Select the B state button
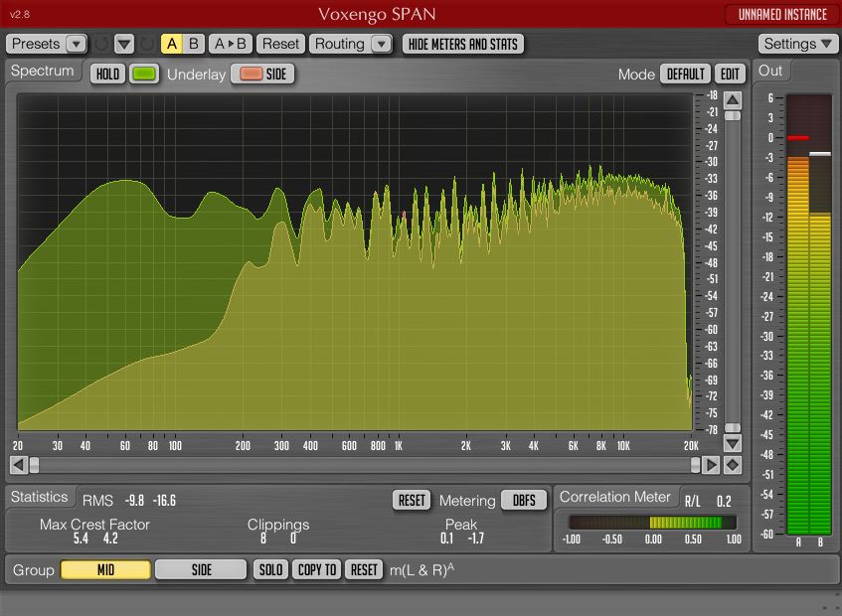This screenshot has height=616, width=842. [194, 44]
